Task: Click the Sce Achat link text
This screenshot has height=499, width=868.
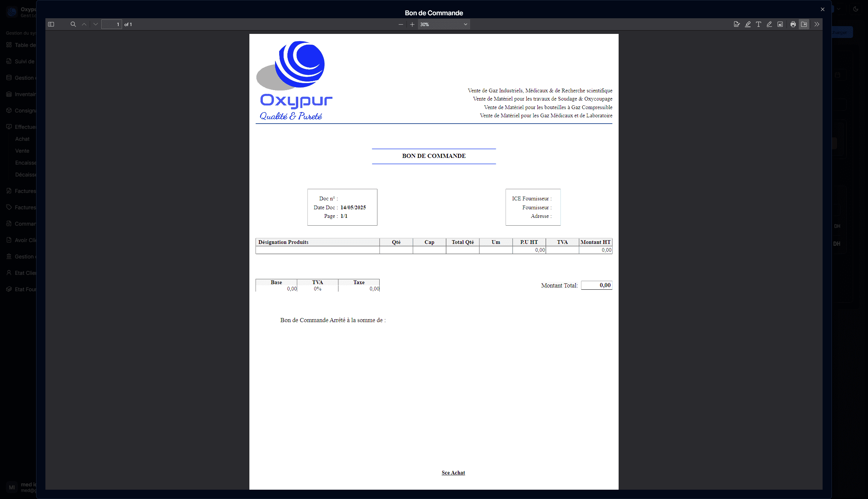Action: tap(453, 473)
